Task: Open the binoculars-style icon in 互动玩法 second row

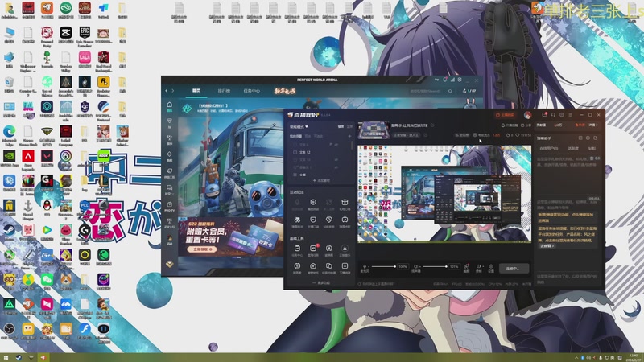Action: 297,220
